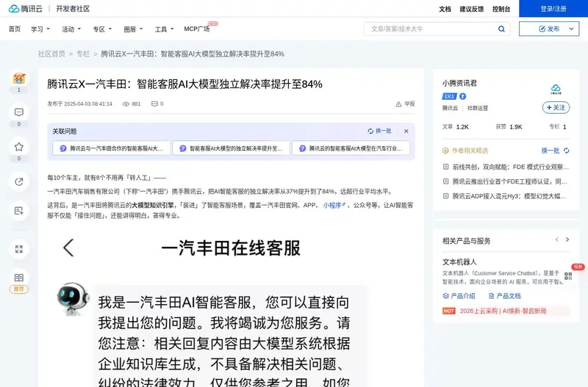Click the author's 文章 1.2K stat
Image resolution: width=588 pixels, height=387 pixels.
click(x=456, y=126)
